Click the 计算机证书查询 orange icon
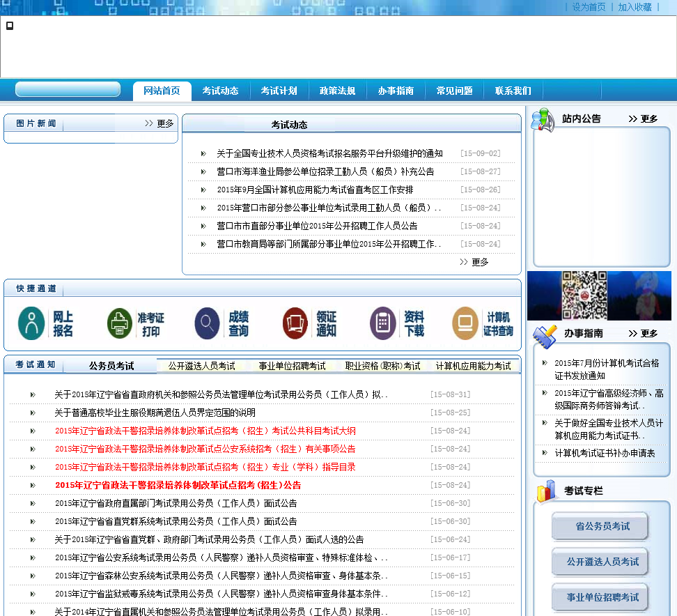 click(465, 323)
